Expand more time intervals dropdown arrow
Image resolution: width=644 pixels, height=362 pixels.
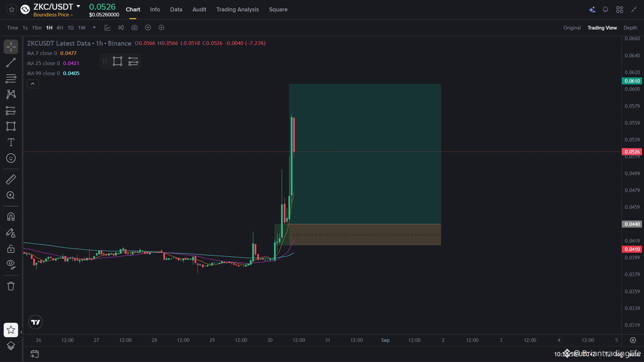click(x=94, y=27)
